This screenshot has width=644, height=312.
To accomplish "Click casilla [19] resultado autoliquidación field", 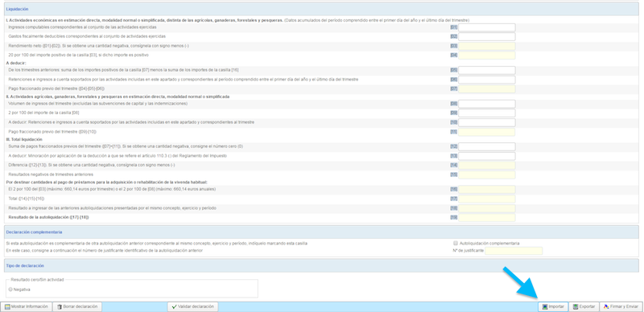I will pos(487,217).
